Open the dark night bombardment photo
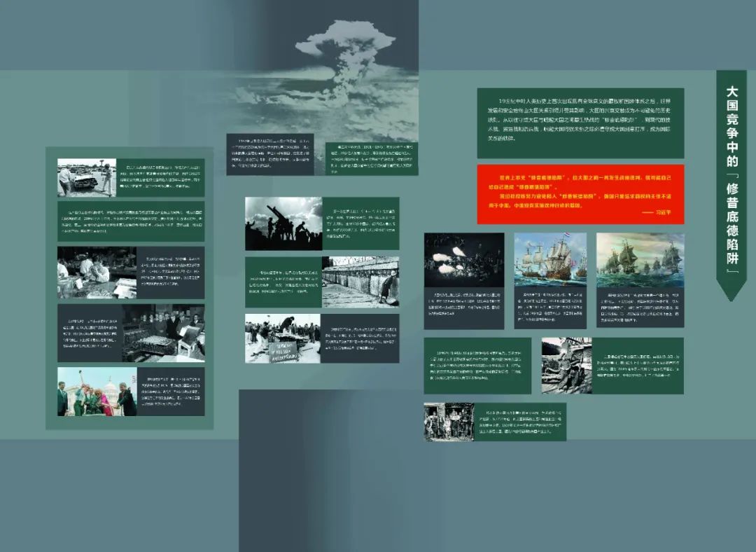 click(464, 260)
